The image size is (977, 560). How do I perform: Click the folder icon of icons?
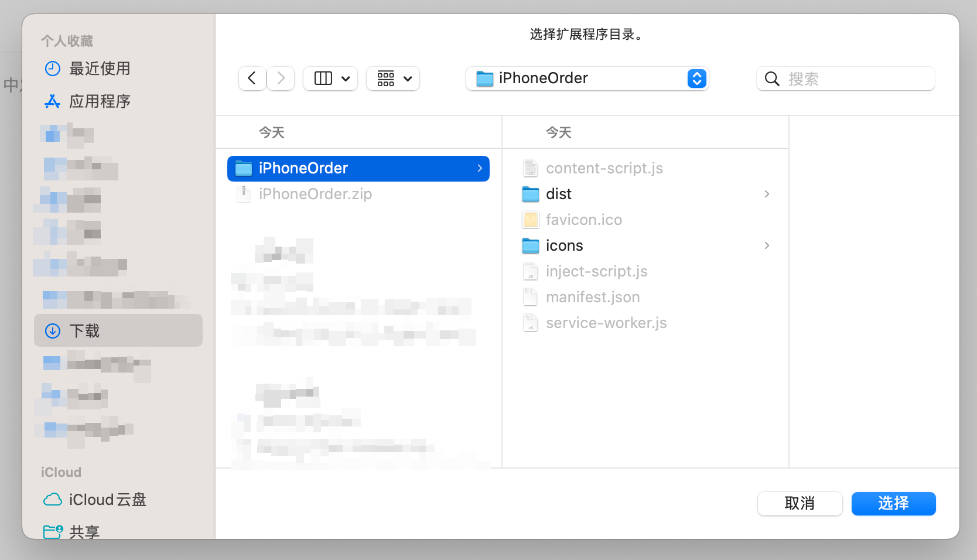pyautogui.click(x=531, y=246)
